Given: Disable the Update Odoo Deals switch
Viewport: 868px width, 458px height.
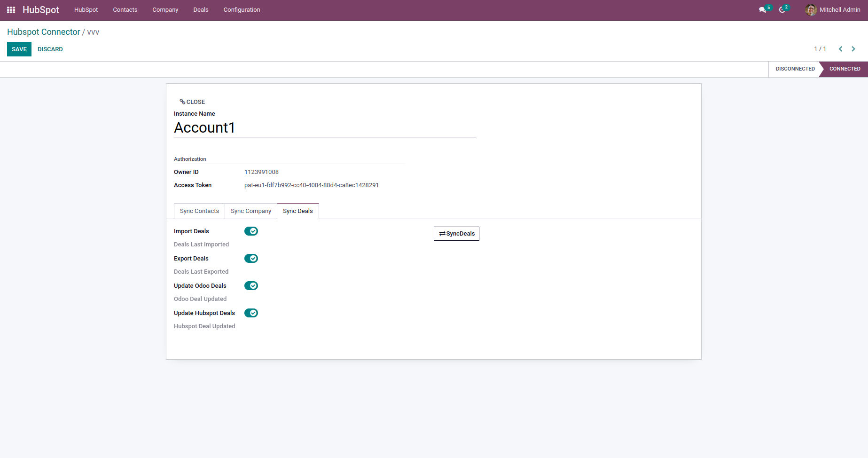Looking at the screenshot, I should tap(251, 286).
